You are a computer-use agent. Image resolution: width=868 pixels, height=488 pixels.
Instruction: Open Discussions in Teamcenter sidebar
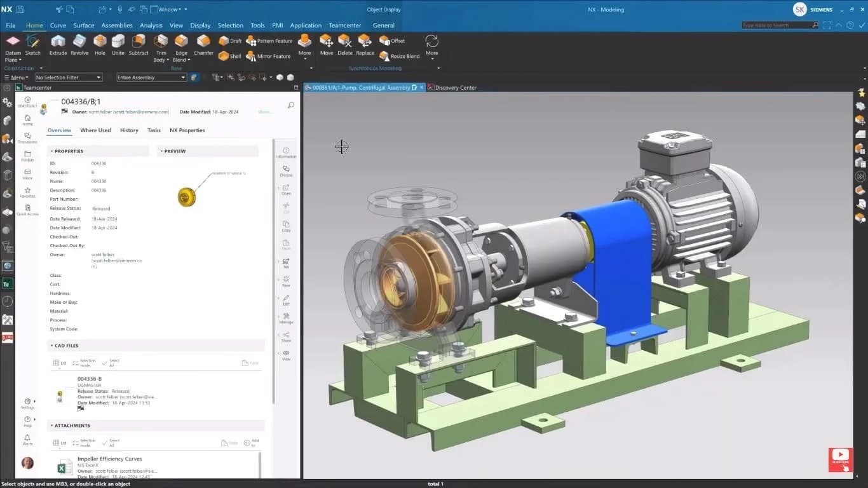click(x=27, y=138)
